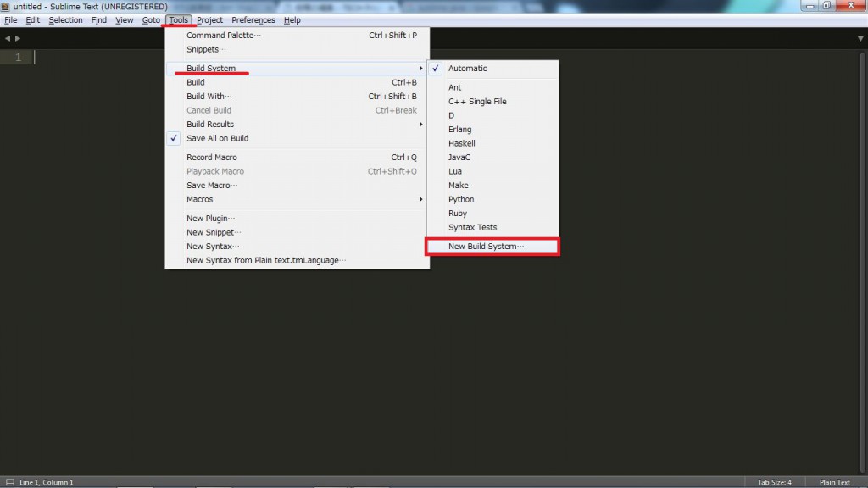This screenshot has height=488, width=868.
Task: Expand the Macros submenu
Action: [199, 199]
